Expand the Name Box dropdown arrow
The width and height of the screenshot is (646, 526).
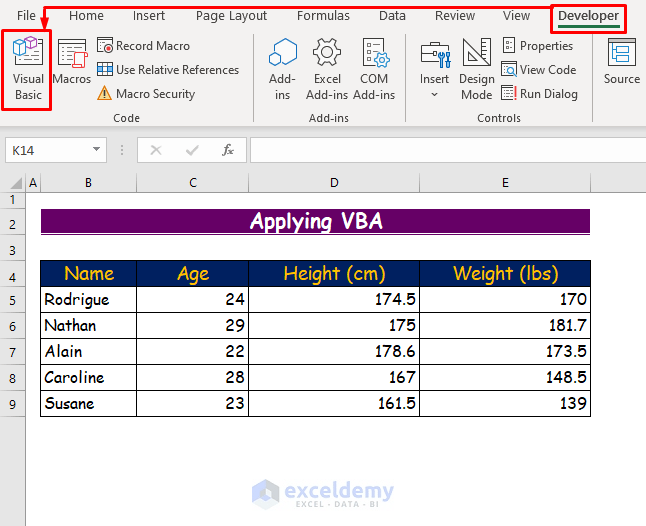[x=96, y=150]
